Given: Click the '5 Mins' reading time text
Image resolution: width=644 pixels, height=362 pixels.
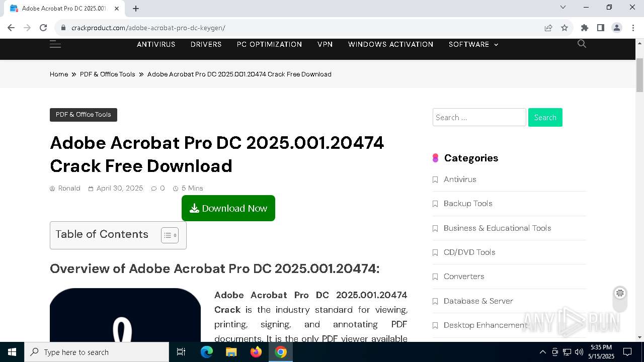Looking at the screenshot, I should click(192, 188).
